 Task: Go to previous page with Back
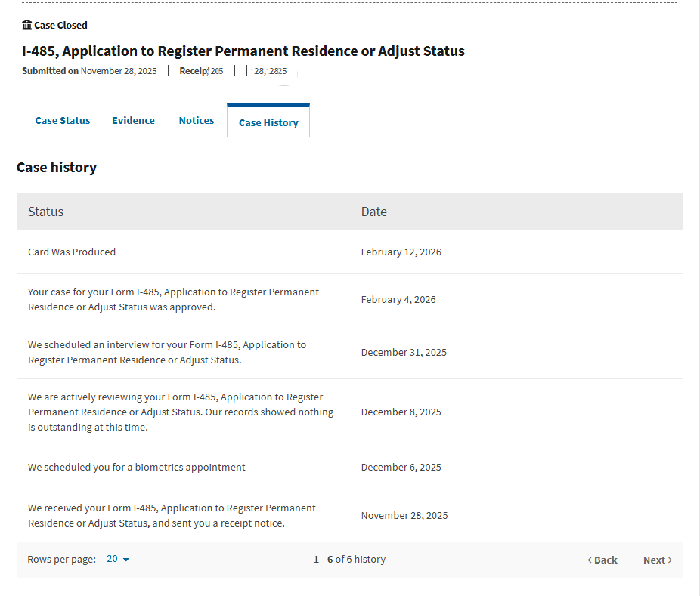pyautogui.click(x=602, y=560)
